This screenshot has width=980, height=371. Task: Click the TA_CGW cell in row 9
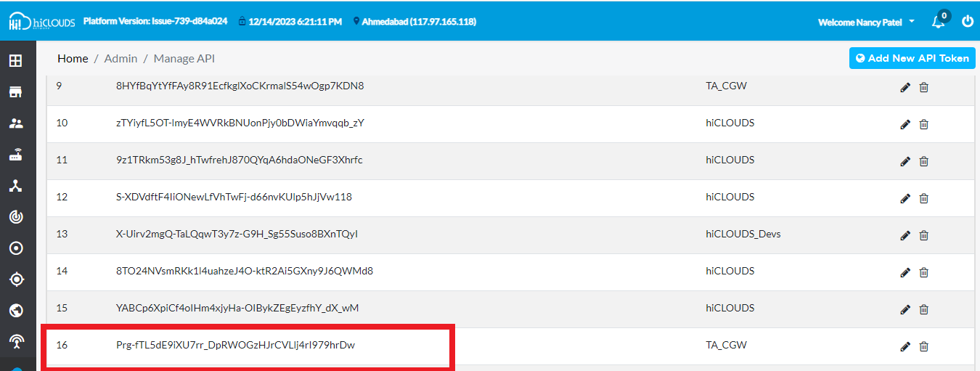726,86
